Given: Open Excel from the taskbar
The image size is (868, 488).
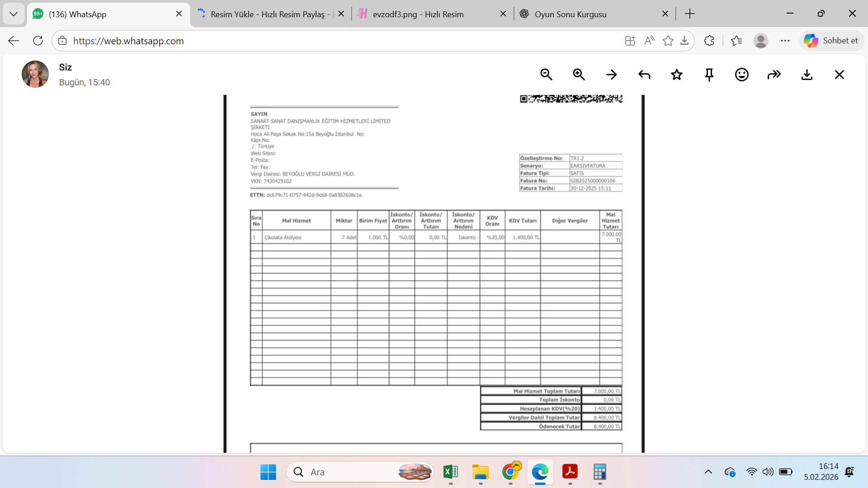Looking at the screenshot, I should click(451, 472).
